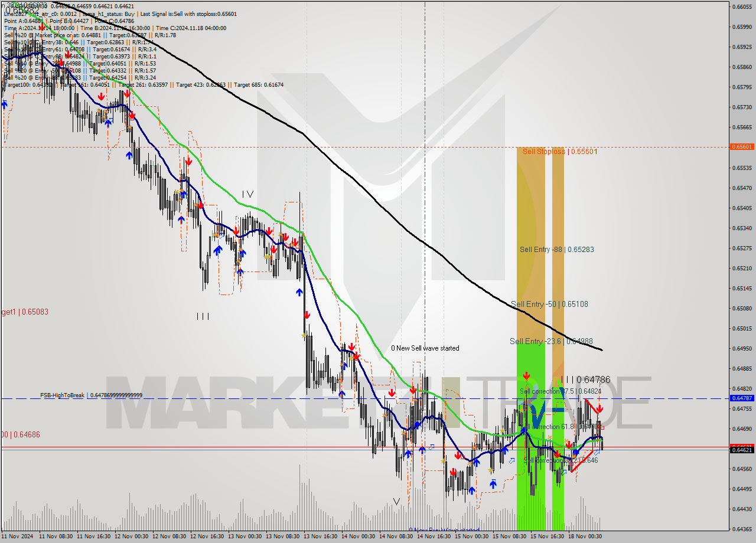Click the 0.64365 price axis value
The image size is (756, 543).
742,529
